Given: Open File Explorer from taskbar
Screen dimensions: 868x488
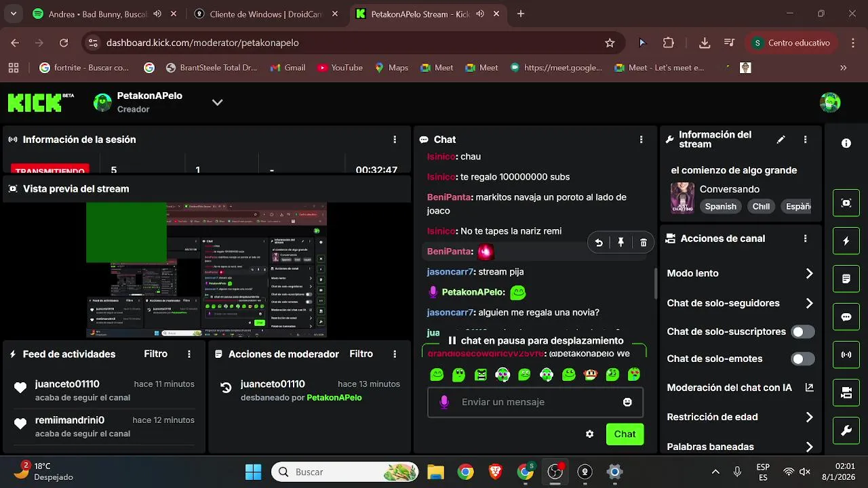Looking at the screenshot, I should tap(435, 472).
